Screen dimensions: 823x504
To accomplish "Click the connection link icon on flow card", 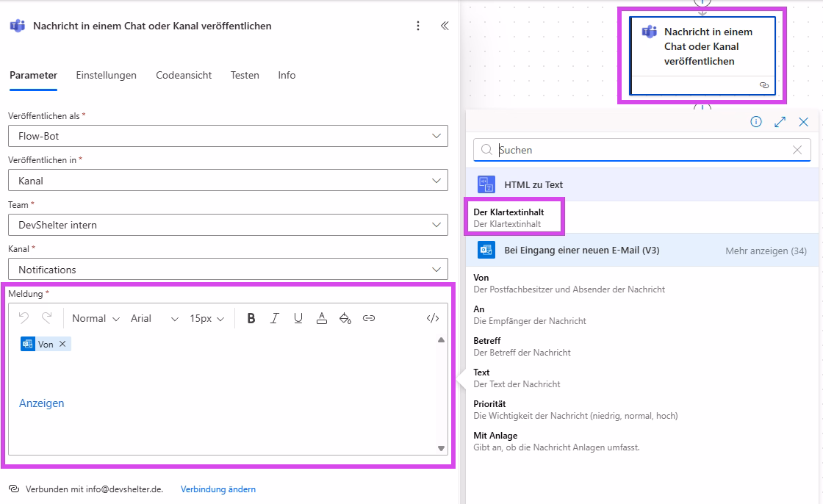I will pos(764,85).
